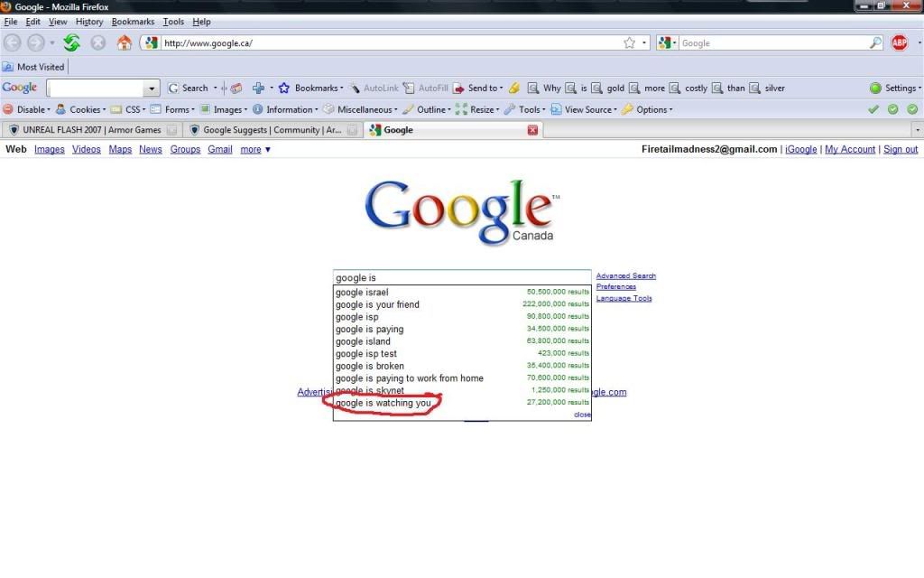This screenshot has width=924, height=578.
Task: Click the magnifier in Firefox search box
Action: 875,43
